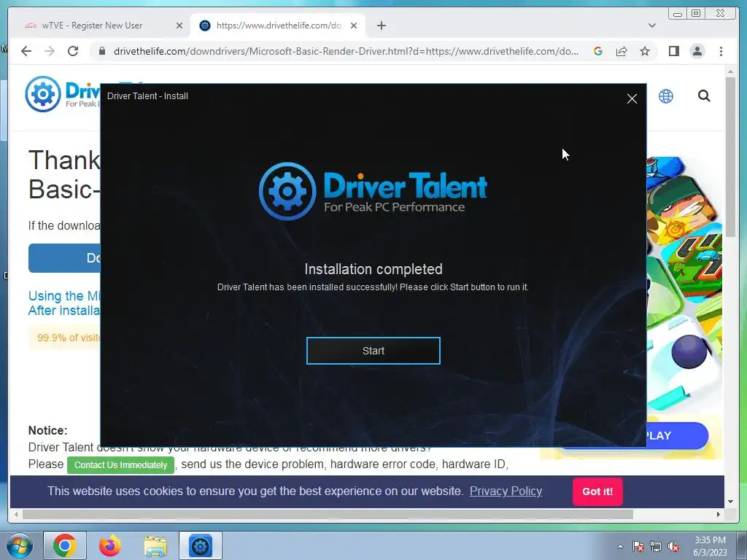
Task: Go back to previous page
Action: pos(26,51)
